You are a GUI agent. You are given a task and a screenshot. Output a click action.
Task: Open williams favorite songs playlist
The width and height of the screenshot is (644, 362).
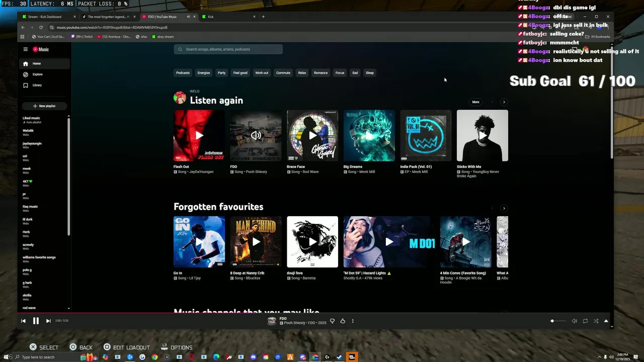pyautogui.click(x=44, y=259)
